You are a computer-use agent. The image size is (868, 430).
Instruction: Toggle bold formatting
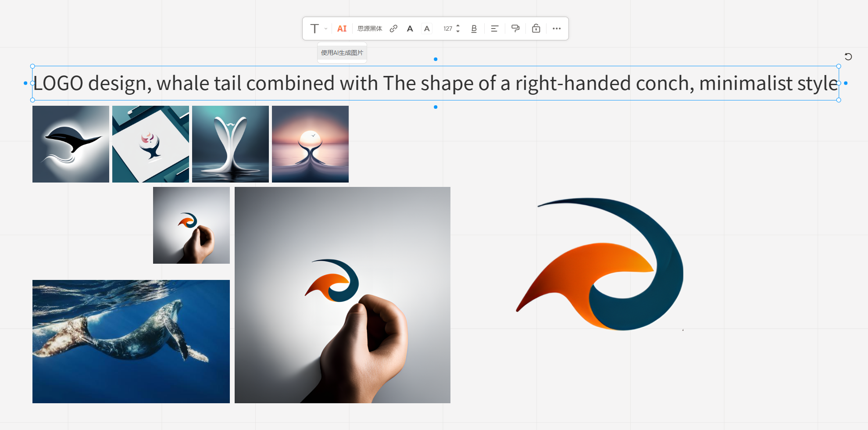click(474, 29)
